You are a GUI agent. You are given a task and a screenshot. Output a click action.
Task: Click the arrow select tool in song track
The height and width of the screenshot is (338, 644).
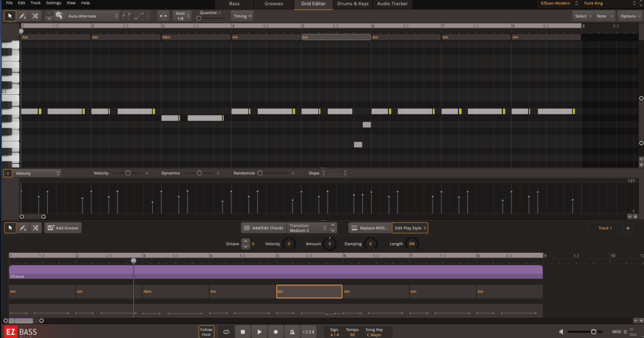(x=10, y=228)
